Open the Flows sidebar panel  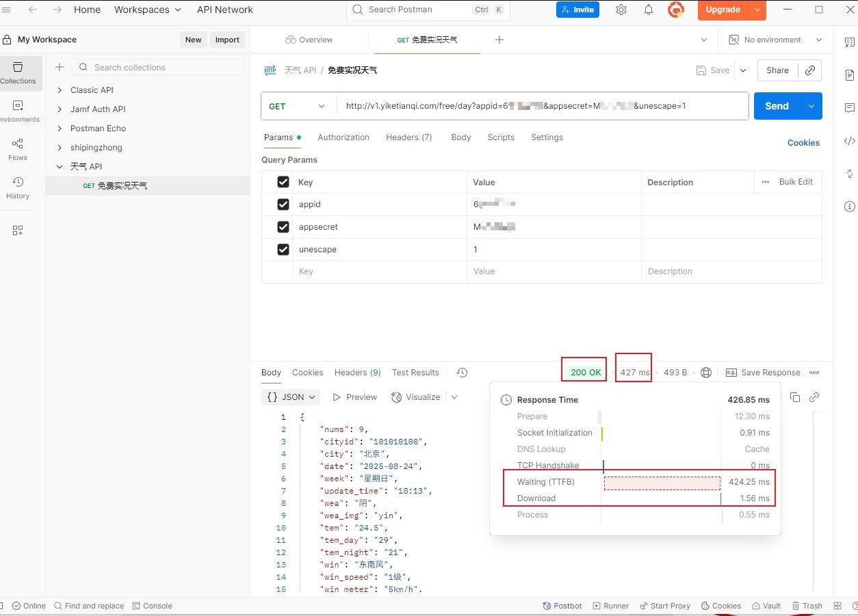click(x=18, y=149)
